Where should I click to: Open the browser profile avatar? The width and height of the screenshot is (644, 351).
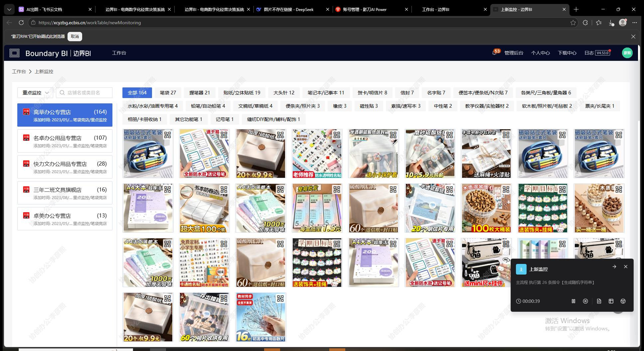pos(623,23)
